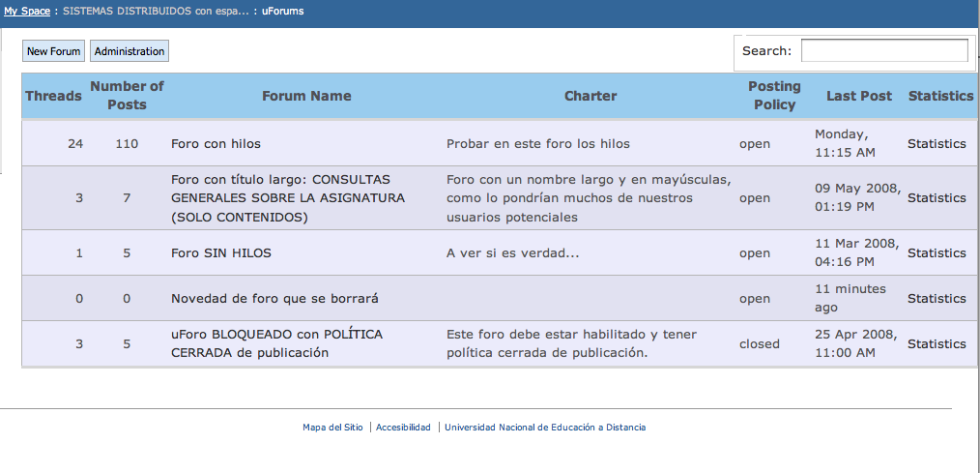View Statistics for 'Foro SIN HILOS'
Image resolution: width=980 pixels, height=473 pixels.
point(937,253)
